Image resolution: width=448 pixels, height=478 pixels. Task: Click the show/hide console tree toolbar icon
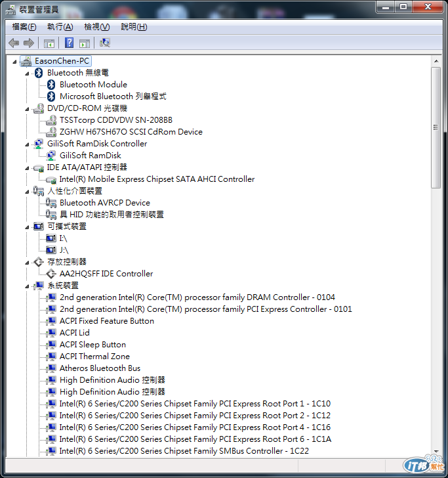tap(49, 43)
